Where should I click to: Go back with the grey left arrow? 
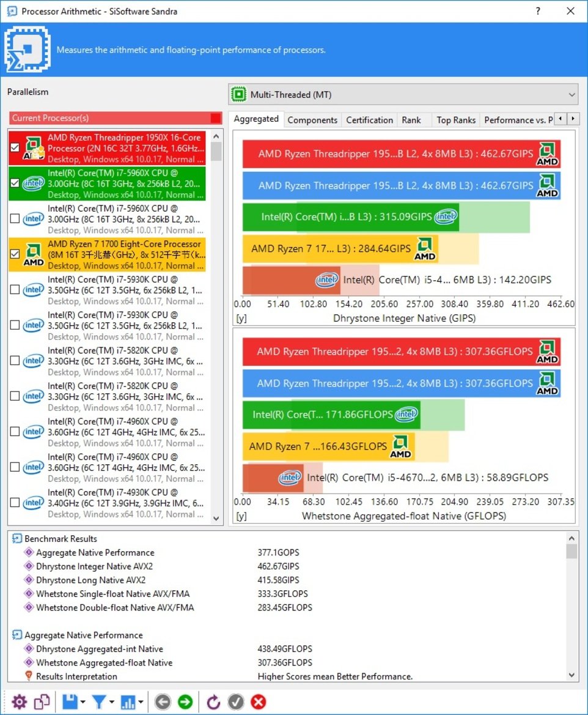(x=163, y=702)
